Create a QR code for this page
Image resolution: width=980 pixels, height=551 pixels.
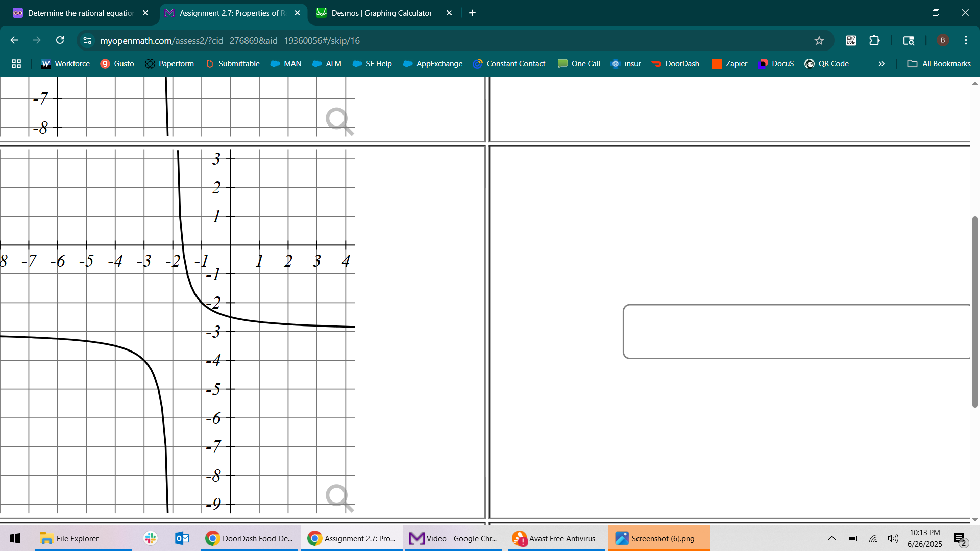pos(850,40)
